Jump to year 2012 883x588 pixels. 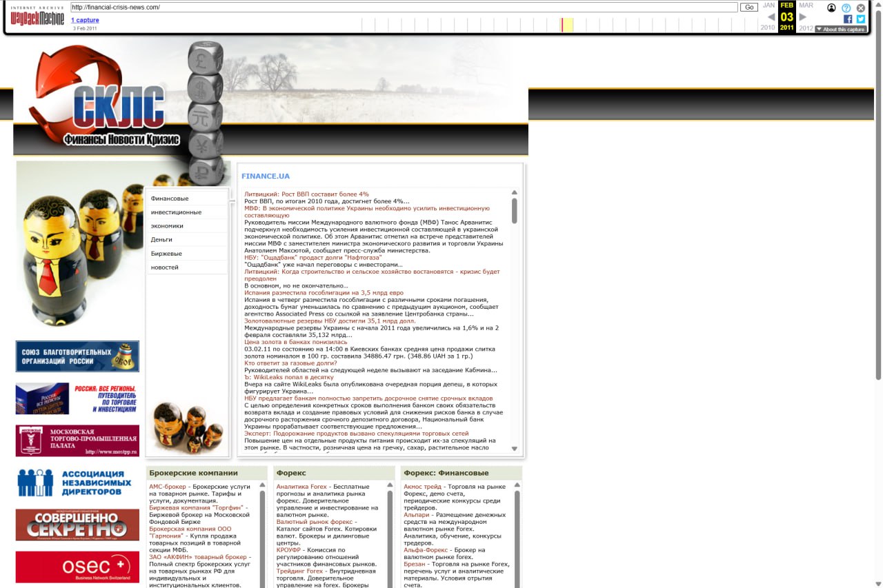[806, 28]
